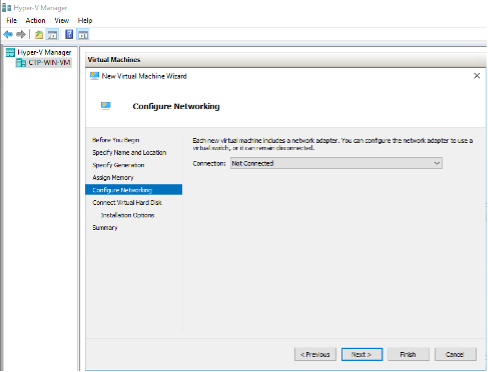The height and width of the screenshot is (372, 488).
Task: Open the File menu
Action: [x=11, y=21]
